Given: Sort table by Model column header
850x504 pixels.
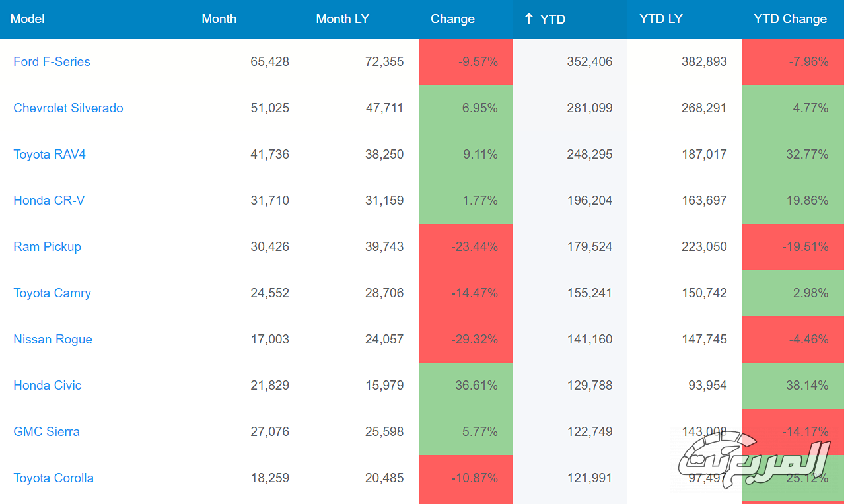Looking at the screenshot, I should [x=28, y=19].
